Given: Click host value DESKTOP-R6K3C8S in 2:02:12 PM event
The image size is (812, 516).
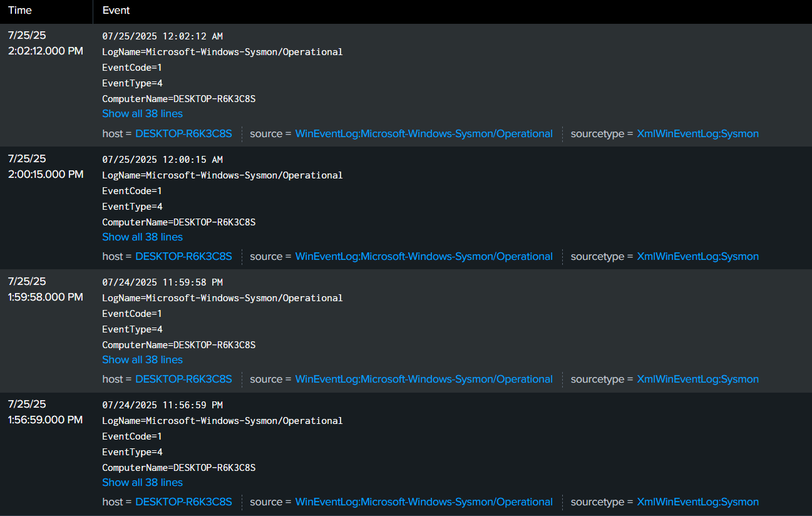Looking at the screenshot, I should tap(183, 134).
